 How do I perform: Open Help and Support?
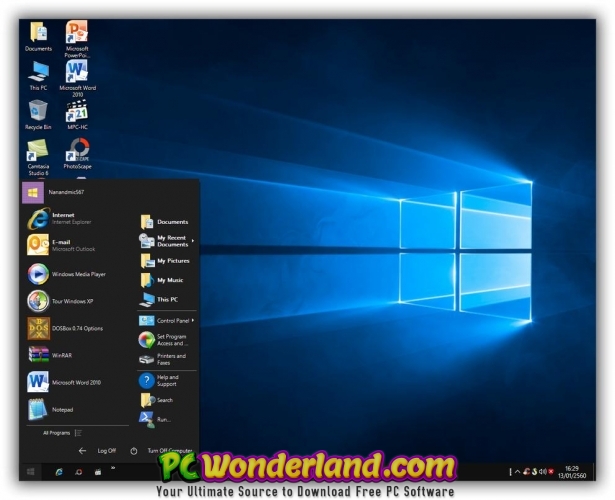pos(159,380)
